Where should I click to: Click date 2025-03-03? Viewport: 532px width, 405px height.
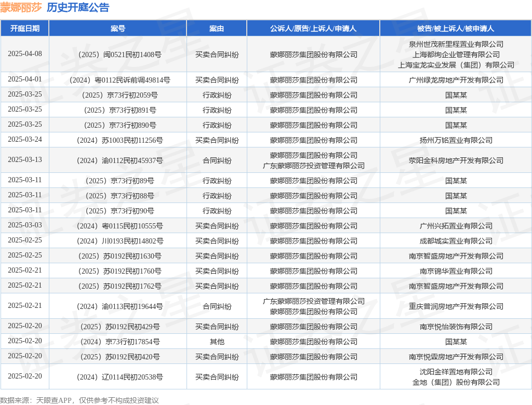coord(25,225)
